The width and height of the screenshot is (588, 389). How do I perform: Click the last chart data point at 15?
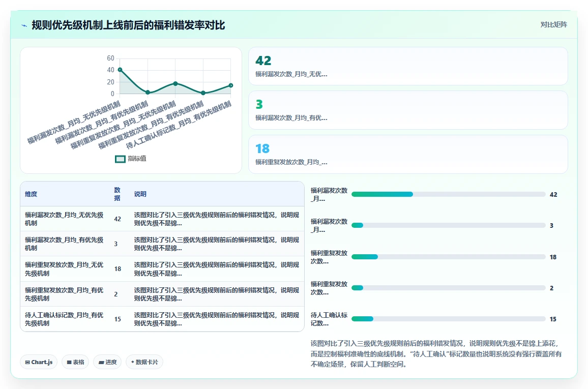click(x=231, y=85)
